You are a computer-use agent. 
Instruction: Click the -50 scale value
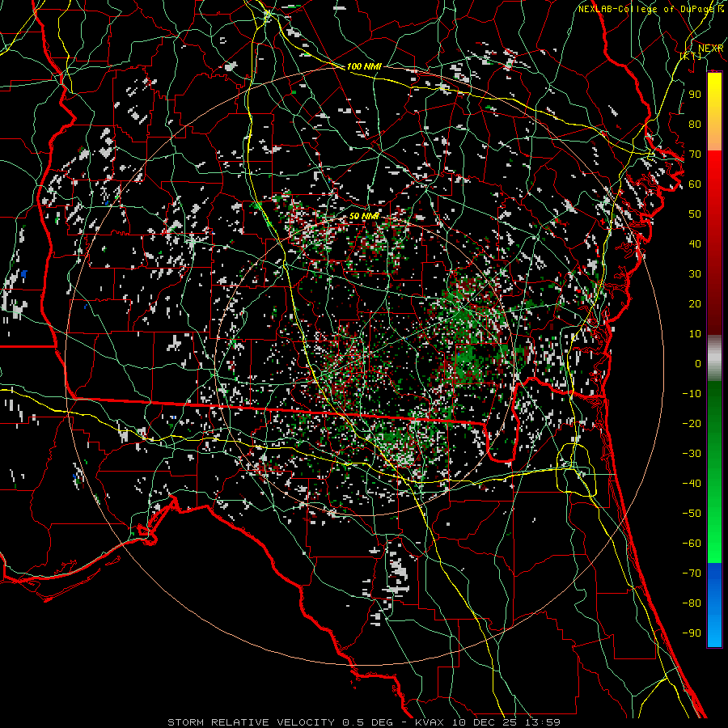[x=692, y=513]
